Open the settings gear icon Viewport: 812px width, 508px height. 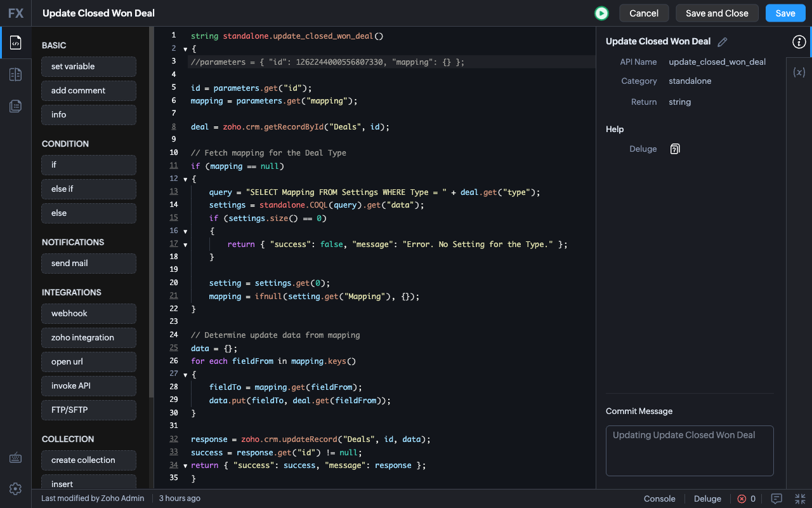coord(16,488)
